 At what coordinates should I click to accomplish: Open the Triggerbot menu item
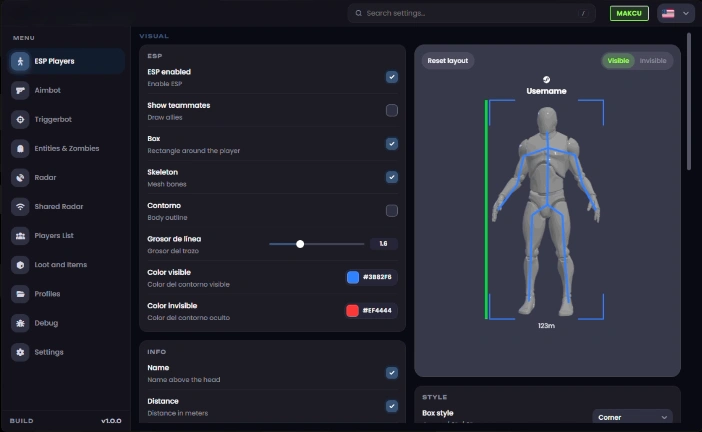tap(66, 120)
